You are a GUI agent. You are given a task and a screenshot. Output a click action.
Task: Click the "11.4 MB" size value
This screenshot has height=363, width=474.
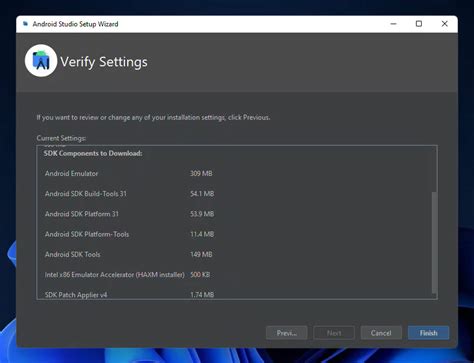coord(202,234)
